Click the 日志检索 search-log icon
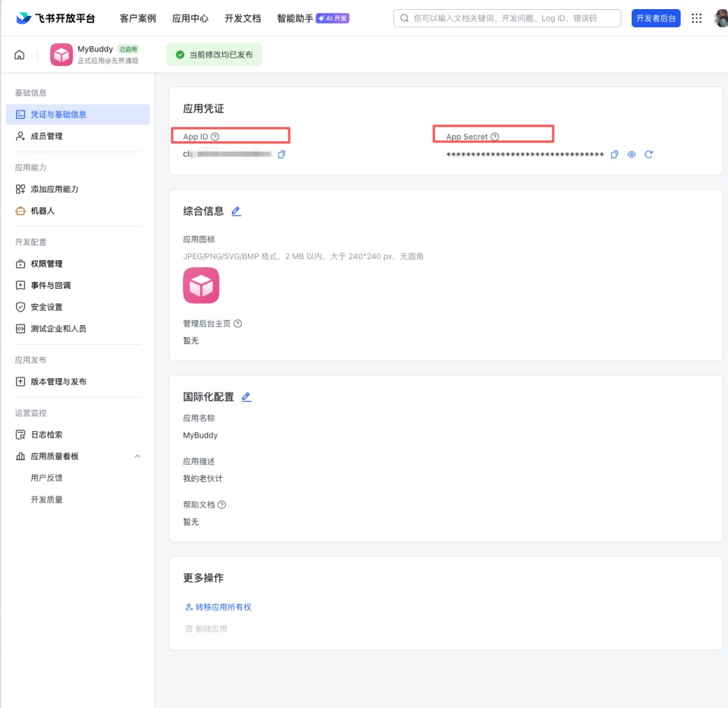This screenshot has width=728, height=708. (20, 434)
